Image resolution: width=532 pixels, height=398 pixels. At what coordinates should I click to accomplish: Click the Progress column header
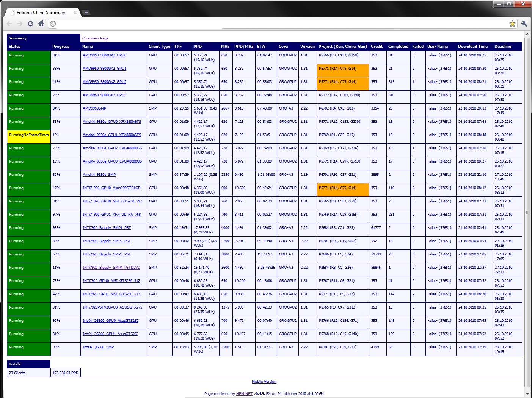coord(61,47)
